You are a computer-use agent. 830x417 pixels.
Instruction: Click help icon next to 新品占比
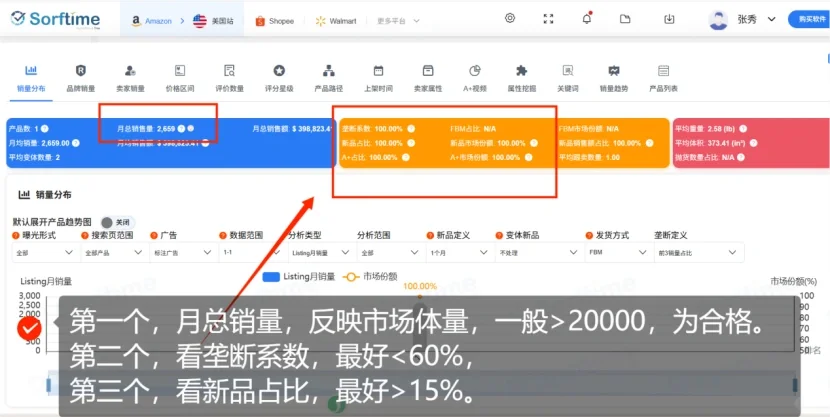(411, 143)
